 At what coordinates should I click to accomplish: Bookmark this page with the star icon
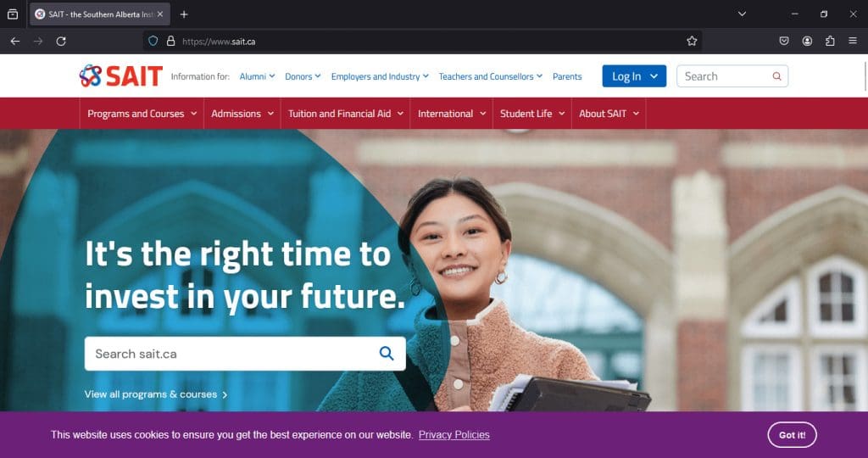tap(692, 41)
